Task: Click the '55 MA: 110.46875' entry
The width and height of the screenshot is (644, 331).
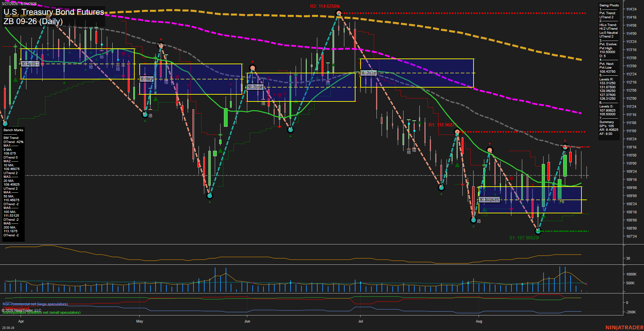Action: 11,198
